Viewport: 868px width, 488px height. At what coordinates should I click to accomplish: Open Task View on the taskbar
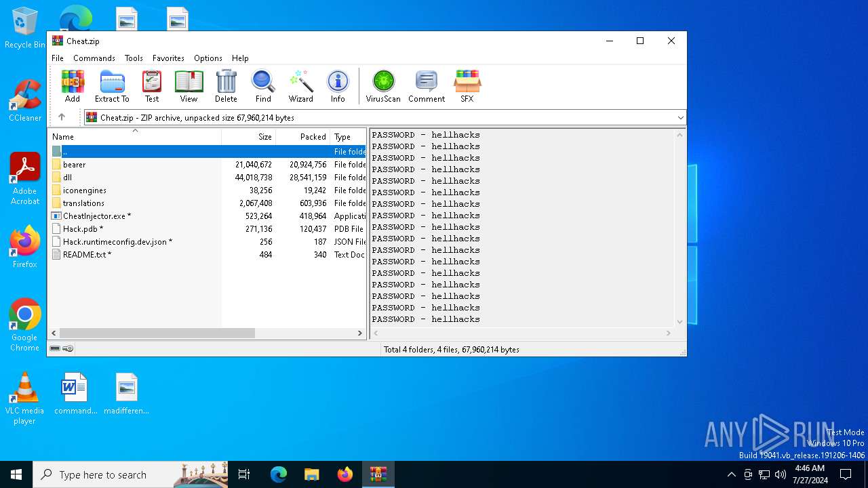(244, 474)
